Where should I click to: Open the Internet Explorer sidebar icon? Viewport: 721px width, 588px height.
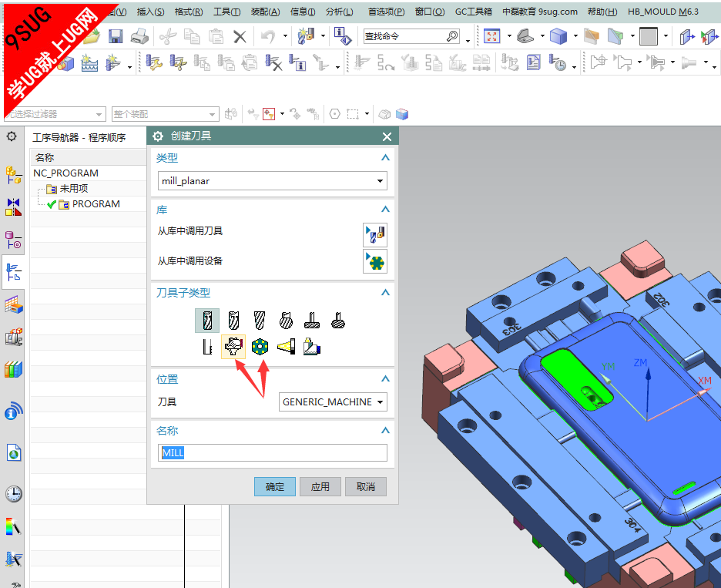pyautogui.click(x=14, y=452)
